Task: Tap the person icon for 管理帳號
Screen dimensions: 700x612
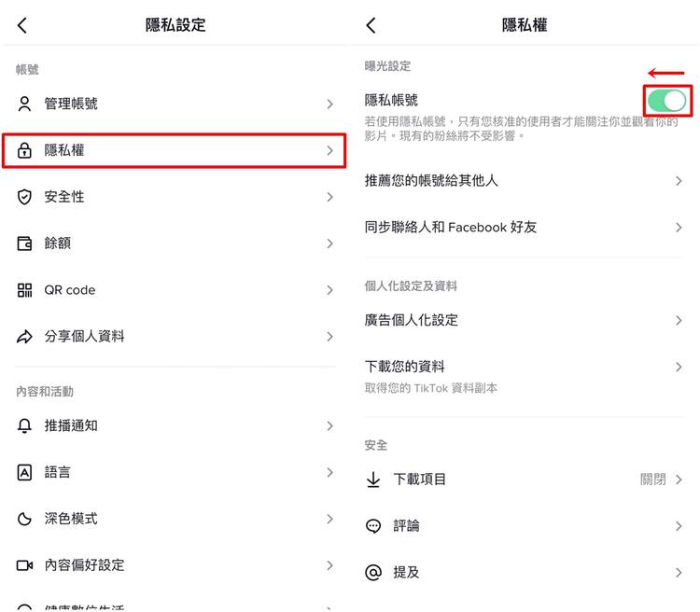Action: coord(25,104)
